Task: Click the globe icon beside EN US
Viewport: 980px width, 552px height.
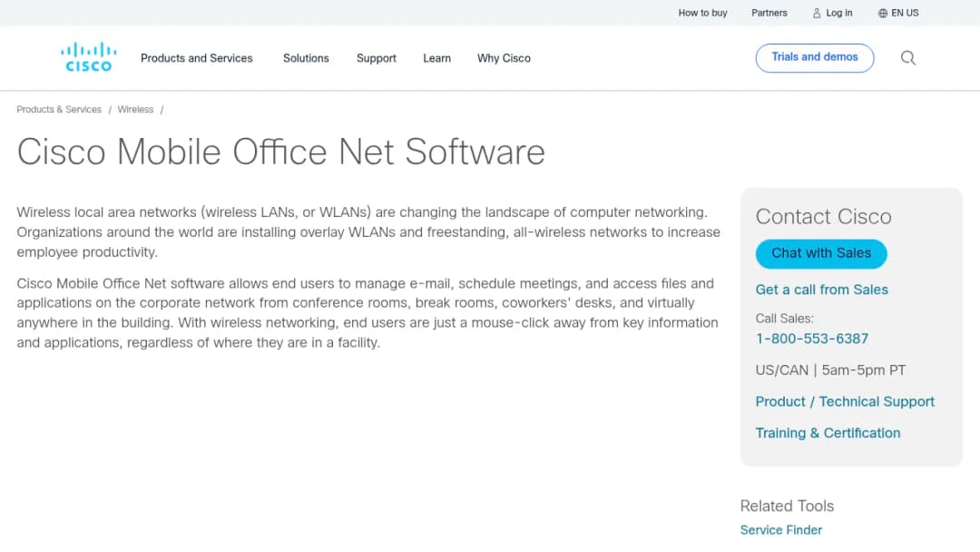Action: pos(883,13)
